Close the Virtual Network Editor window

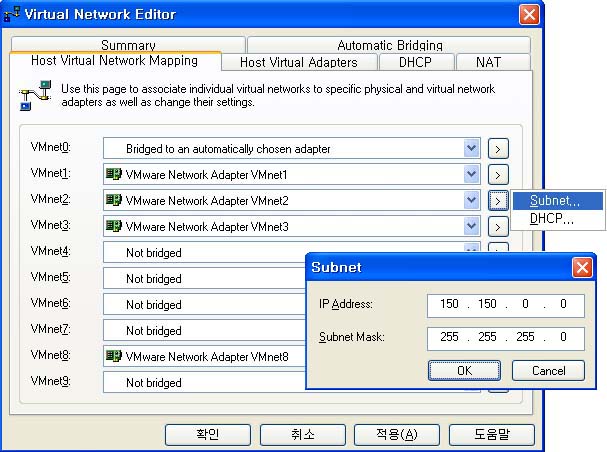[x=529, y=15]
